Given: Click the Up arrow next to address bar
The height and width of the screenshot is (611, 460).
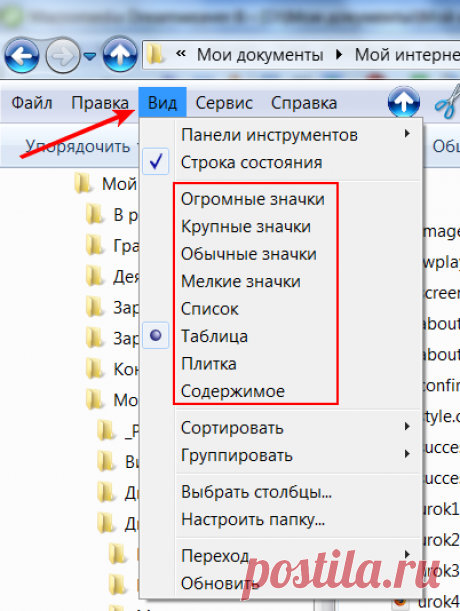Looking at the screenshot, I should (120, 55).
